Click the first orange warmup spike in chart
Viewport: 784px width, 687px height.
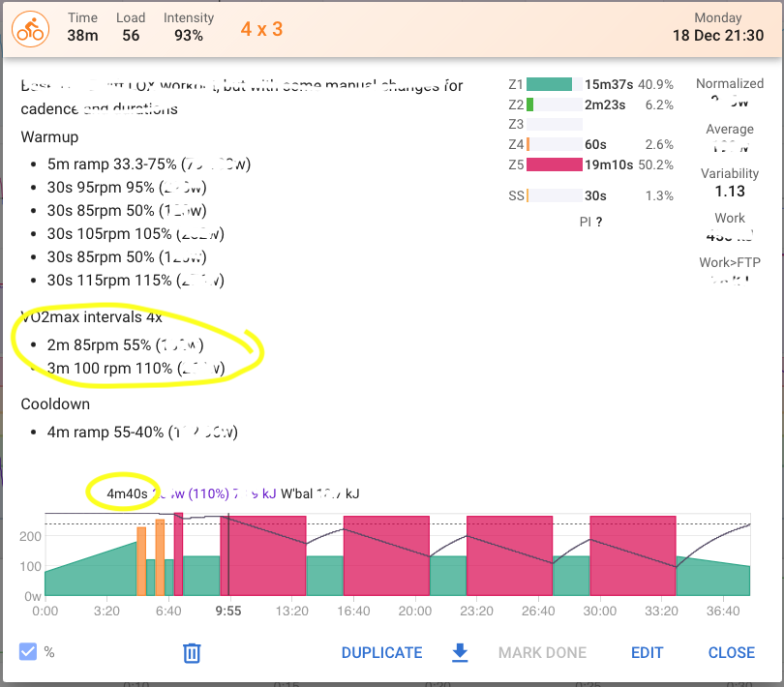coord(141,561)
